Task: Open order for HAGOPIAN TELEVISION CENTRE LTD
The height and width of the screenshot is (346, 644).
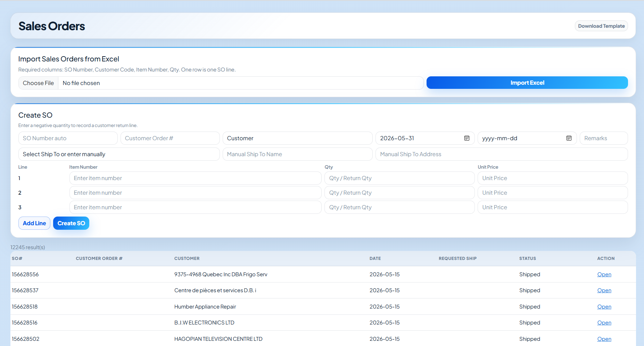Action: click(x=604, y=339)
